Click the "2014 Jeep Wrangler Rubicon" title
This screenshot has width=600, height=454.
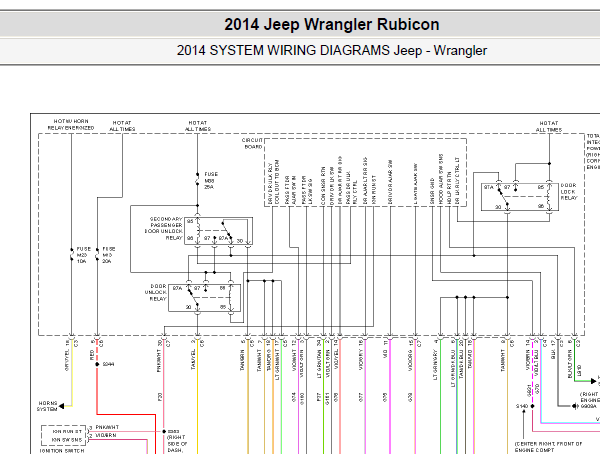pos(331,24)
